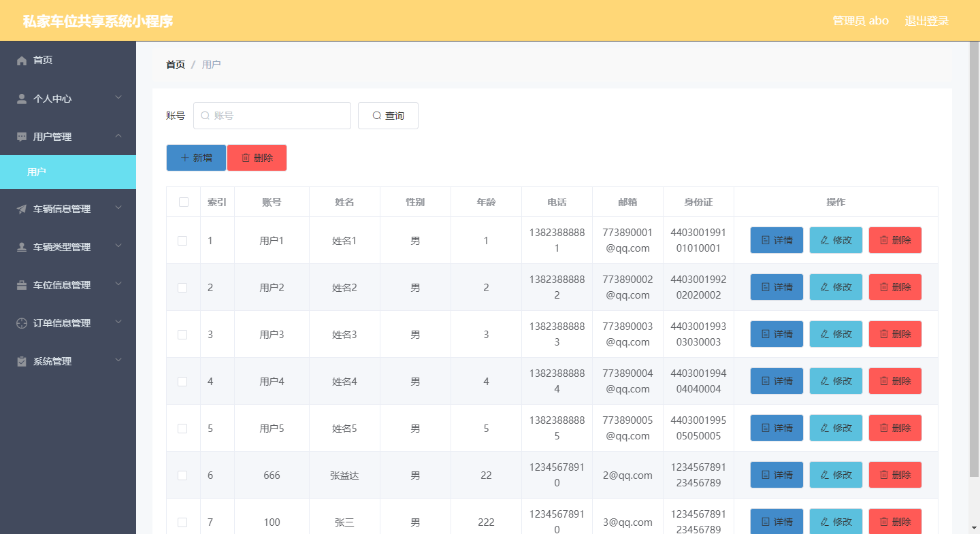Click the home icon beside 首页 in sidebar
The image size is (980, 534).
(x=22, y=61)
